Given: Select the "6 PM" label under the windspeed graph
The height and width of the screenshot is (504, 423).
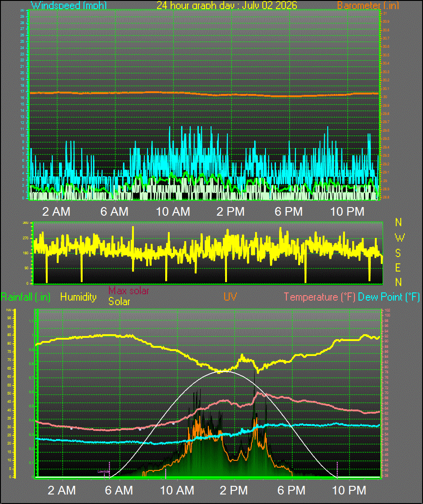Looking at the screenshot, I should 289,212.
